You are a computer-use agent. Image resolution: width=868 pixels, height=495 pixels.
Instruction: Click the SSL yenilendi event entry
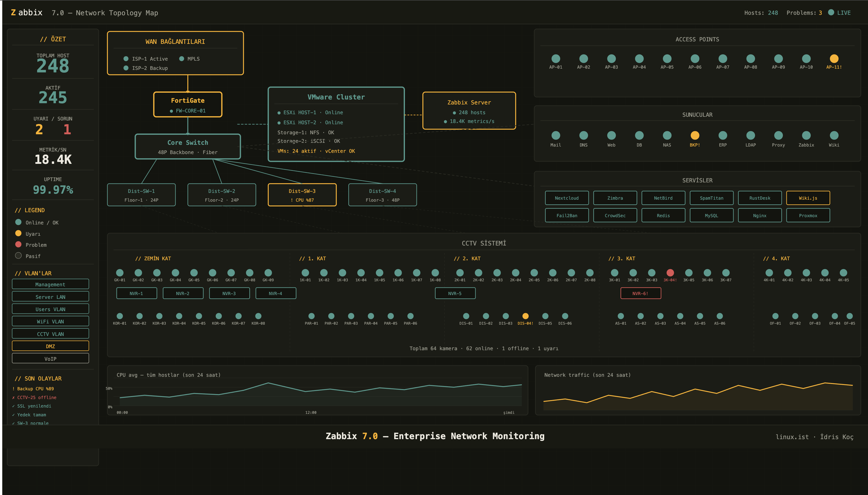(x=32, y=406)
